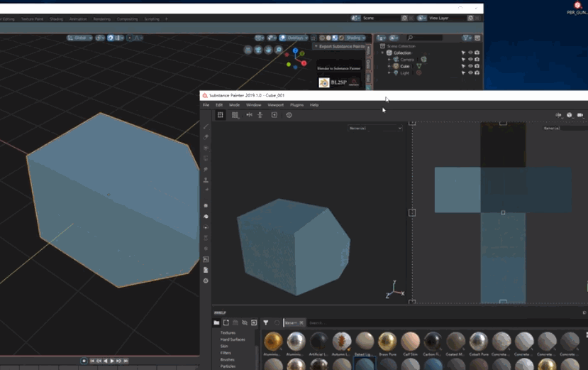Select the Brushes shelf category
588x370 pixels.
(227, 359)
